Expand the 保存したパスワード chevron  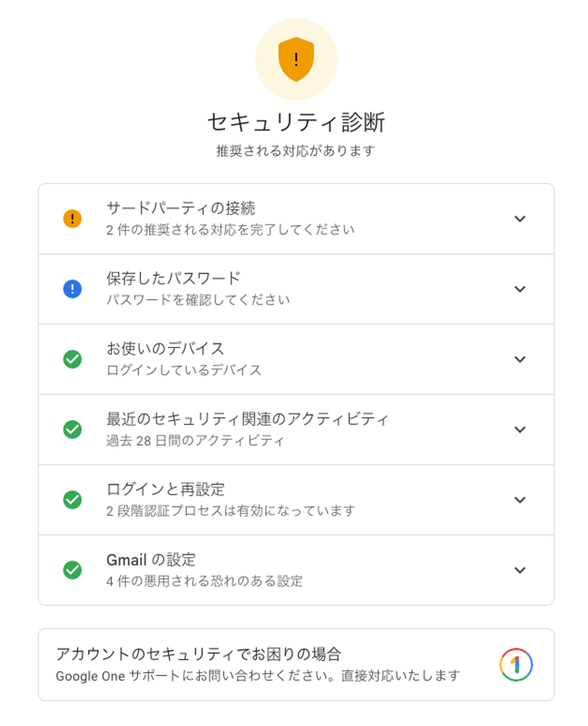[520, 289]
